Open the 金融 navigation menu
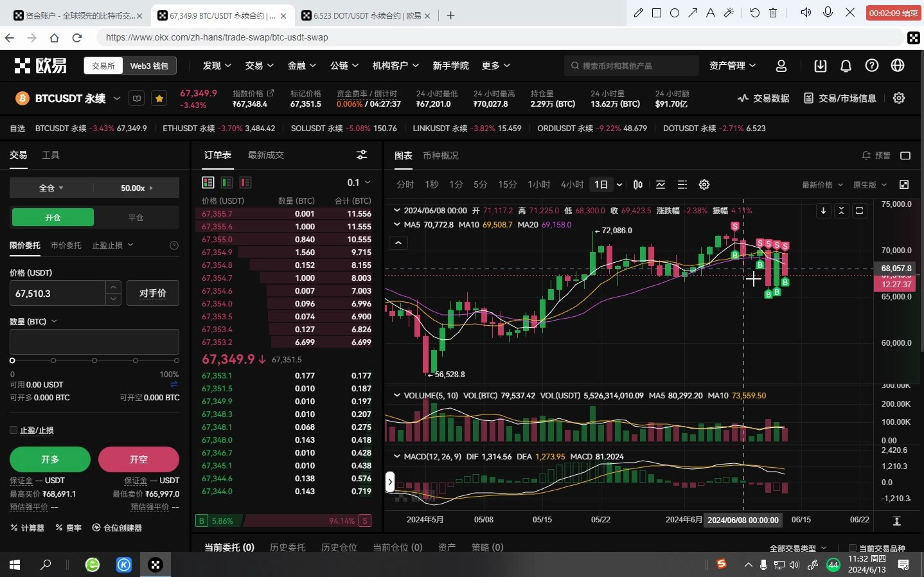The height and width of the screenshot is (577, 924). (x=301, y=66)
